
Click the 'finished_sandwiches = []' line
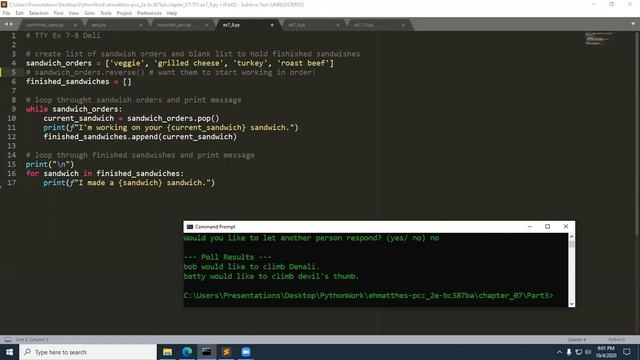(79, 82)
